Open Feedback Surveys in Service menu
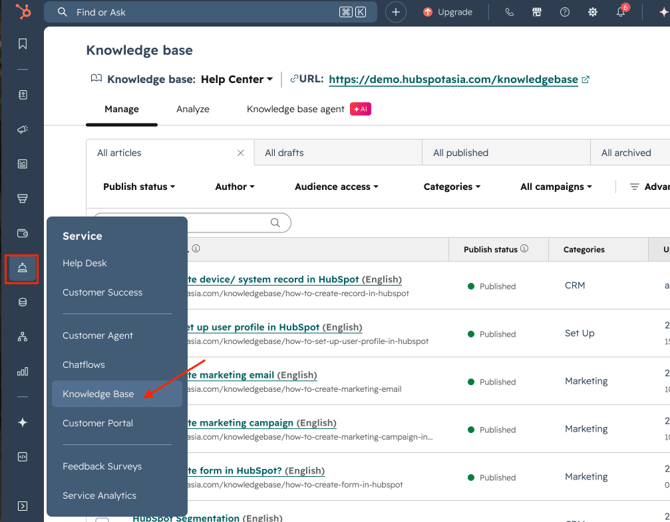670x522 pixels. (102, 466)
